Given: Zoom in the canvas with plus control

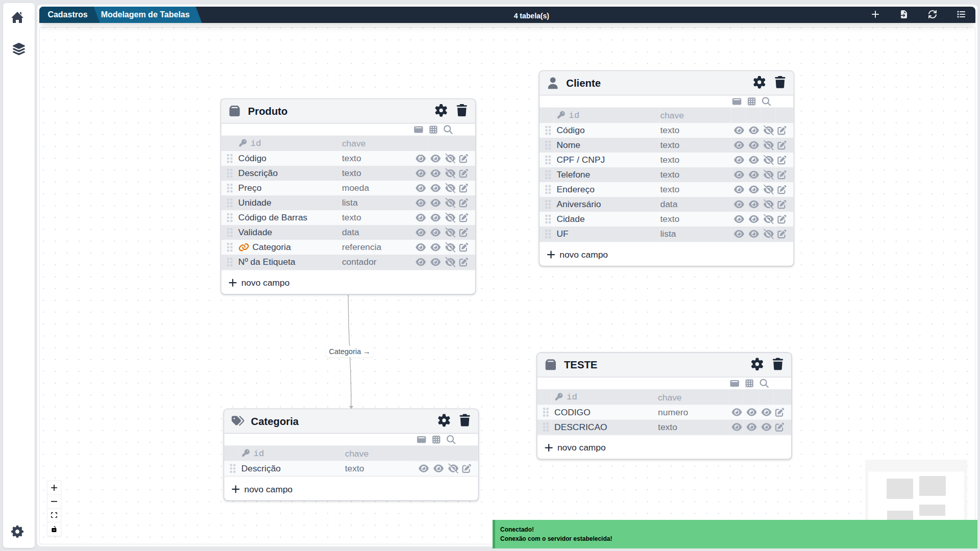Looking at the screenshot, I should tap(54, 488).
